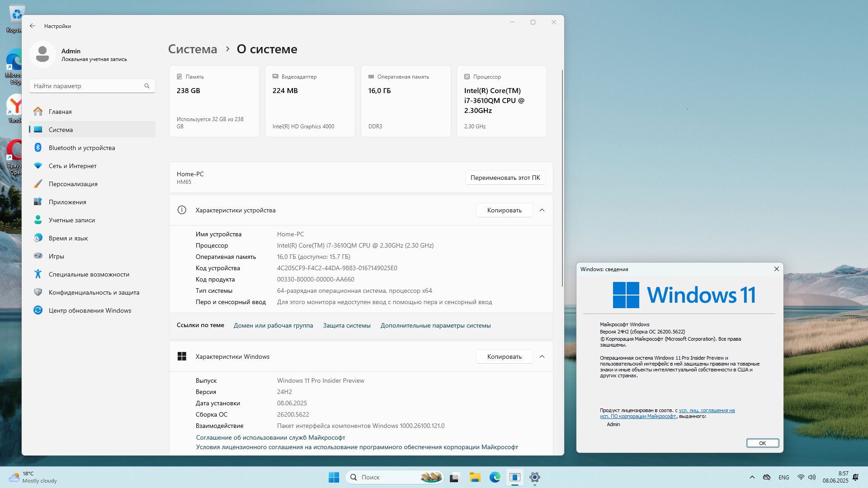Click the Найти параметр search field

pos(86,86)
